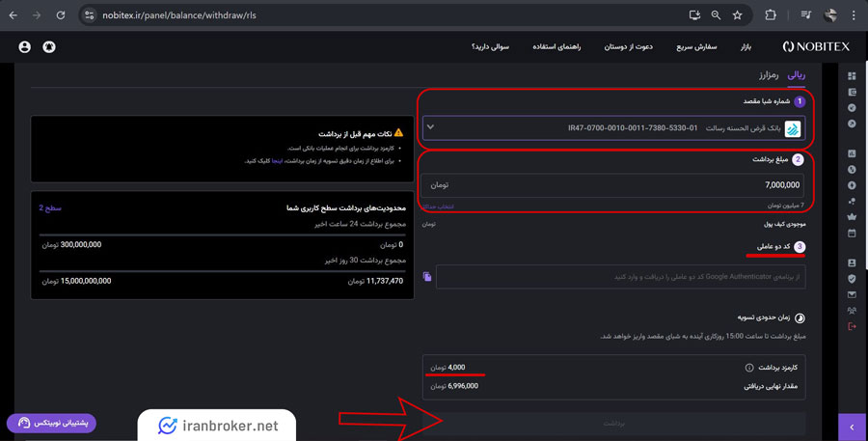
Task: Click the 24-hour withdrawal progress bar
Action: (x=223, y=234)
